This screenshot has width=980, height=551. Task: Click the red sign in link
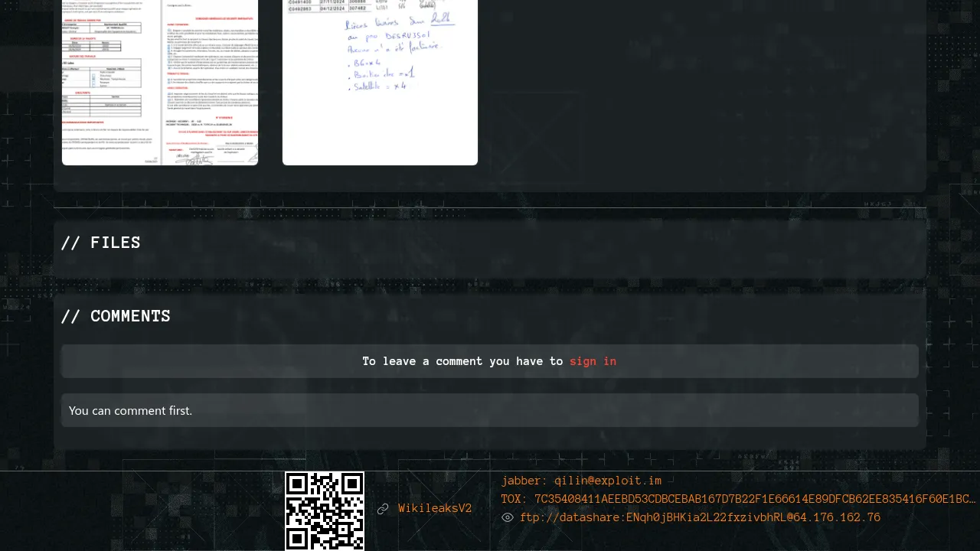593,361
